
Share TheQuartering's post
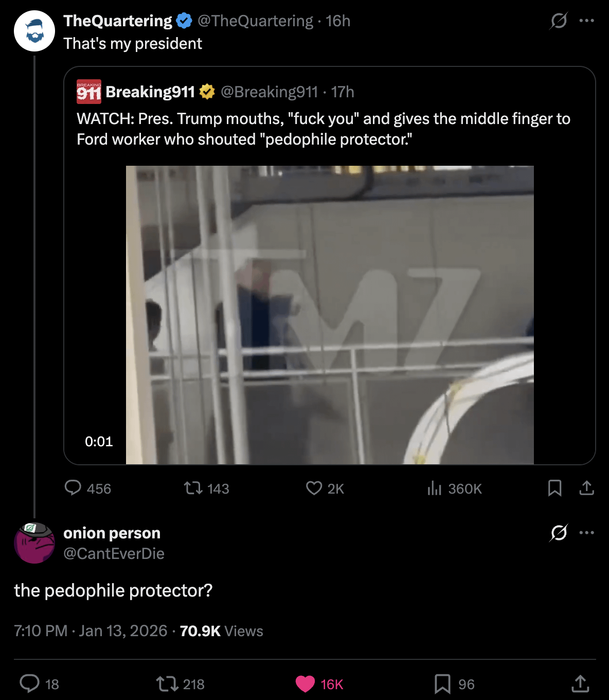coord(586,487)
